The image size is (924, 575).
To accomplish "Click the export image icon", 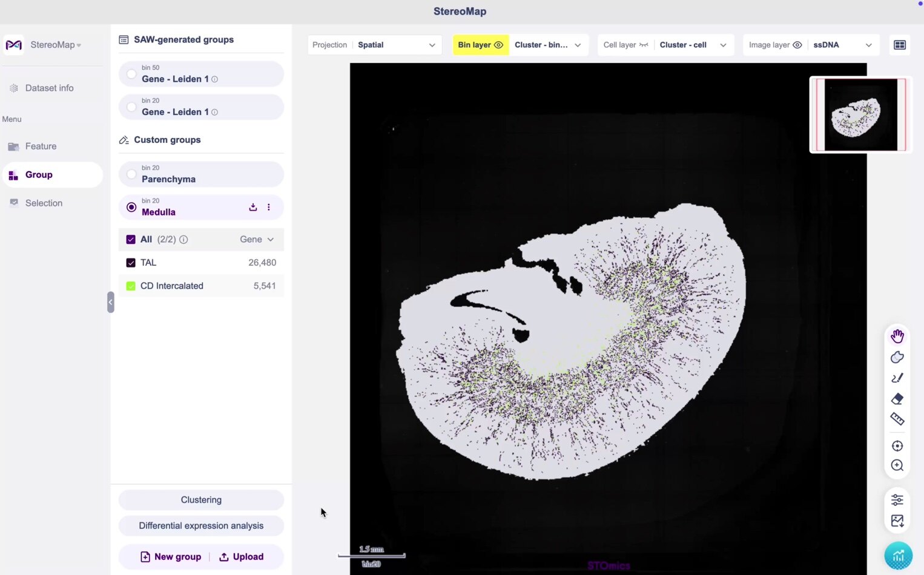I will point(897,521).
